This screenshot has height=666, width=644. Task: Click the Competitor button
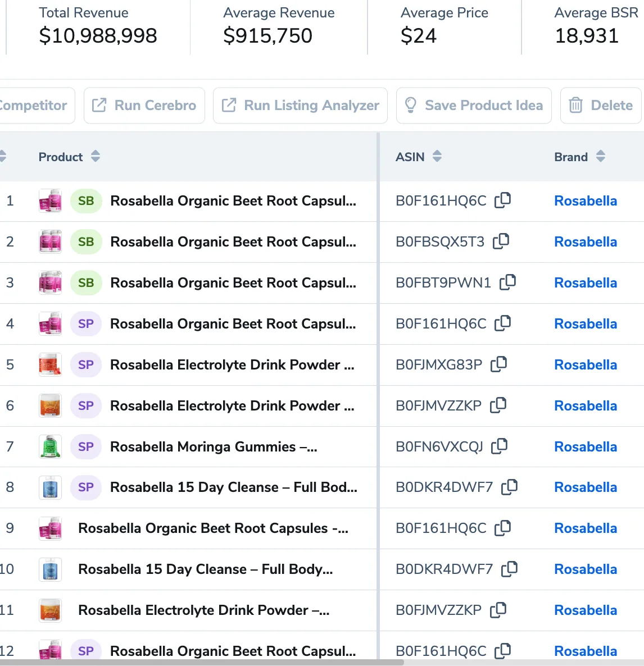37,106
